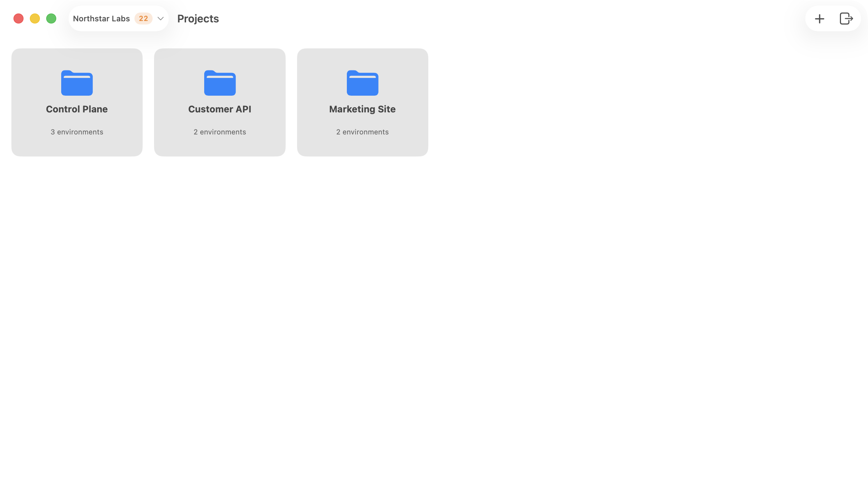Click the sign-out icon in the top right

[x=846, y=18]
